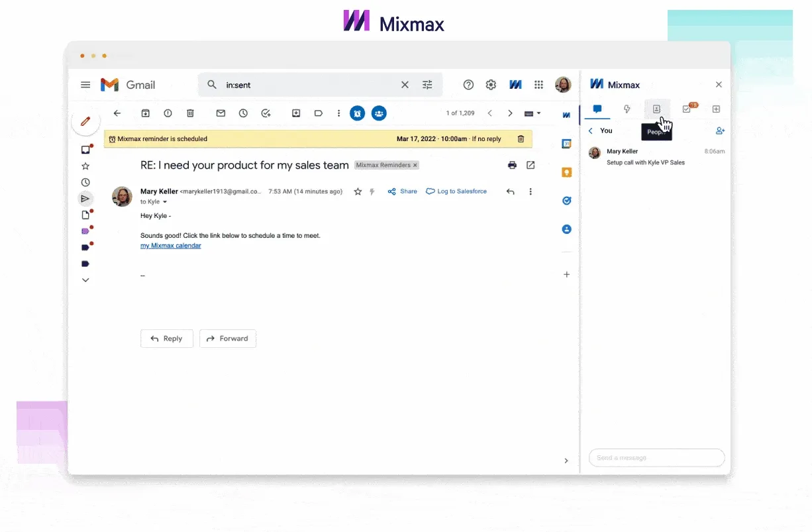Archive this conversation
Viewport: 812px width, 532px height.
point(146,113)
